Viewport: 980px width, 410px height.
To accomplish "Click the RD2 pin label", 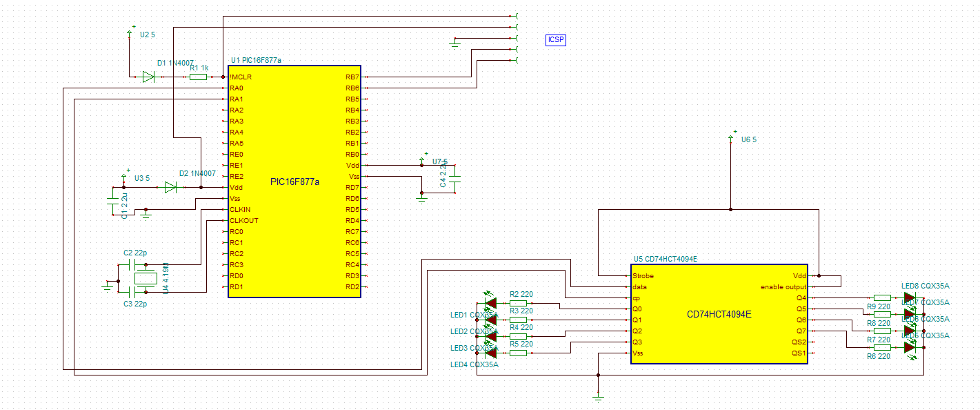I will 352,287.
